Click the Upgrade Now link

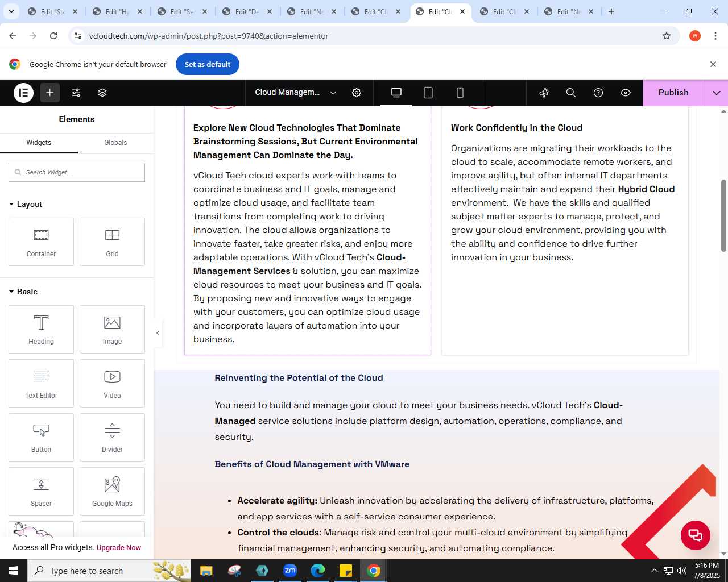coord(119,548)
